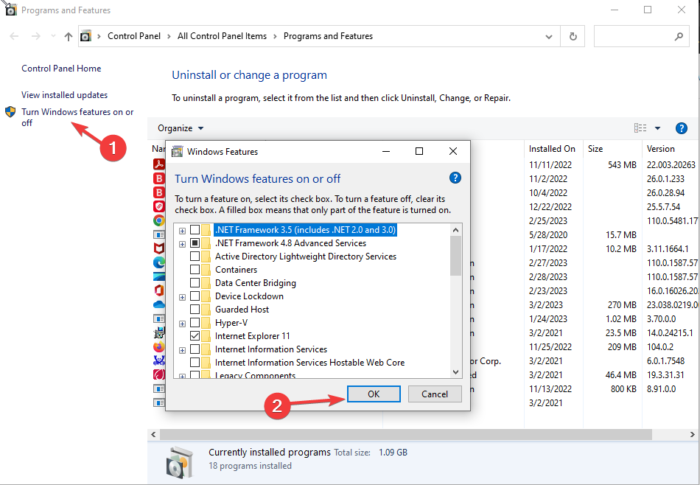Click the Control Panel breadcrumb
This screenshot has width=700, height=485.
(134, 36)
